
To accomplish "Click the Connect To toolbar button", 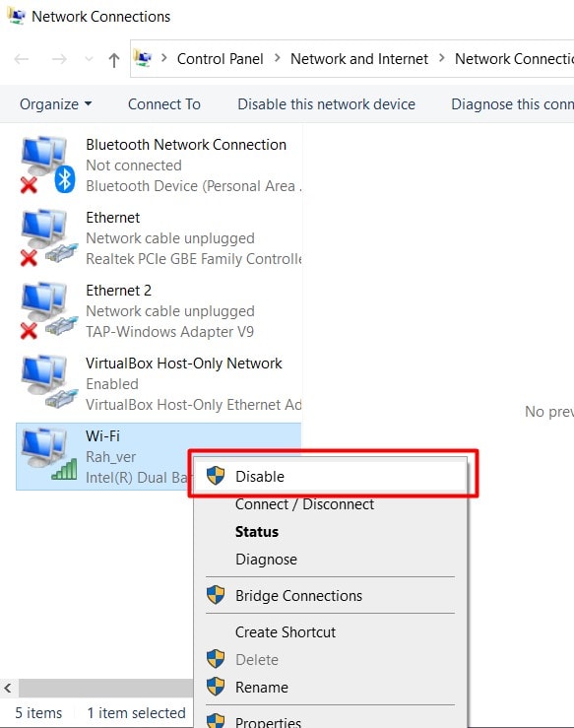I will click(164, 104).
